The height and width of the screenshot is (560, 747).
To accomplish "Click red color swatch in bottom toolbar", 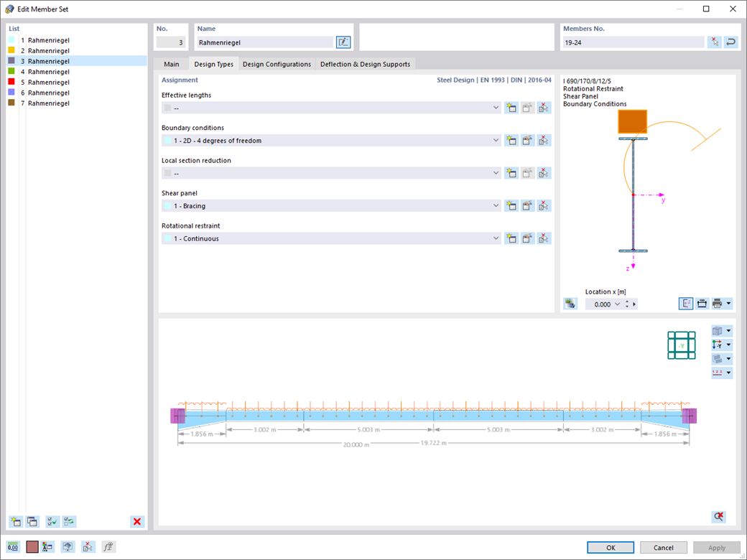I will pos(32,546).
